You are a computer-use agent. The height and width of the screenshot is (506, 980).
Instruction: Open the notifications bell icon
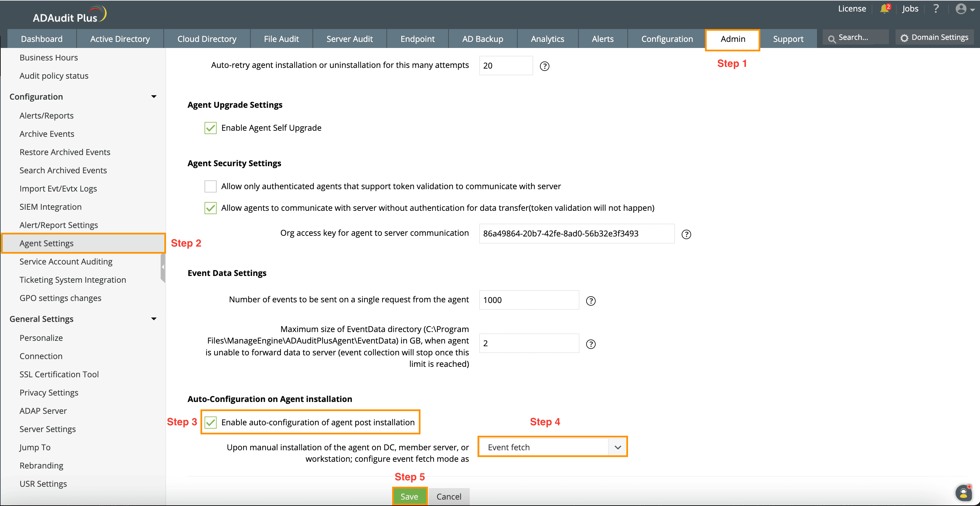[884, 9]
